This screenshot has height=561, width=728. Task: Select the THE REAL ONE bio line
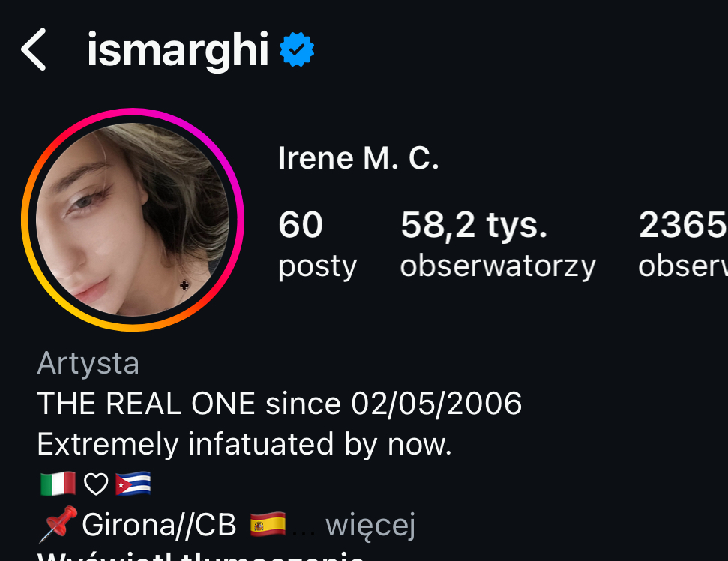click(280, 403)
